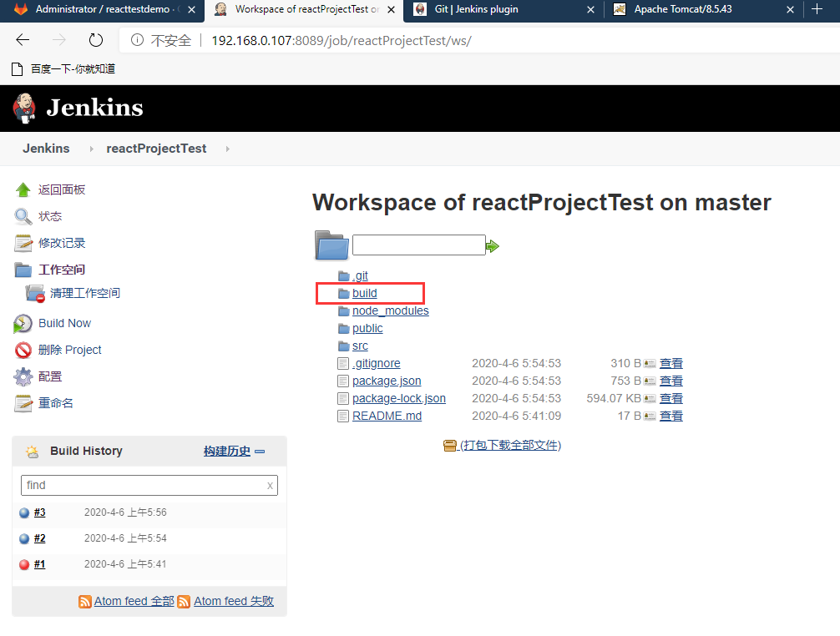Image resolution: width=840 pixels, height=636 pixels.
Task: Click Build Now in the sidebar
Action: click(x=65, y=323)
